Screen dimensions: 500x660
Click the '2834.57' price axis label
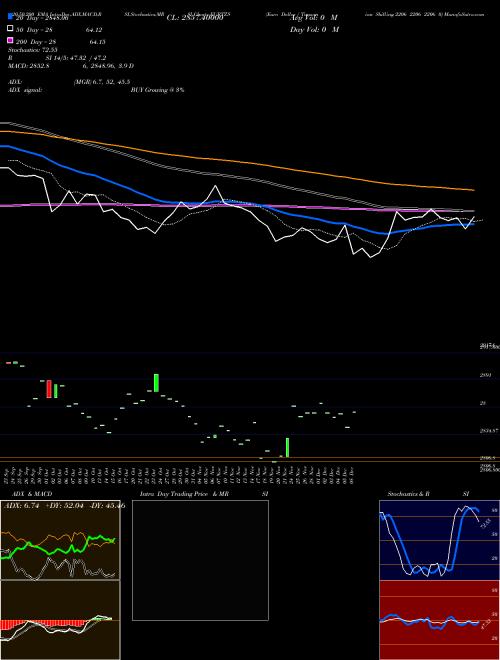pyautogui.click(x=489, y=431)
